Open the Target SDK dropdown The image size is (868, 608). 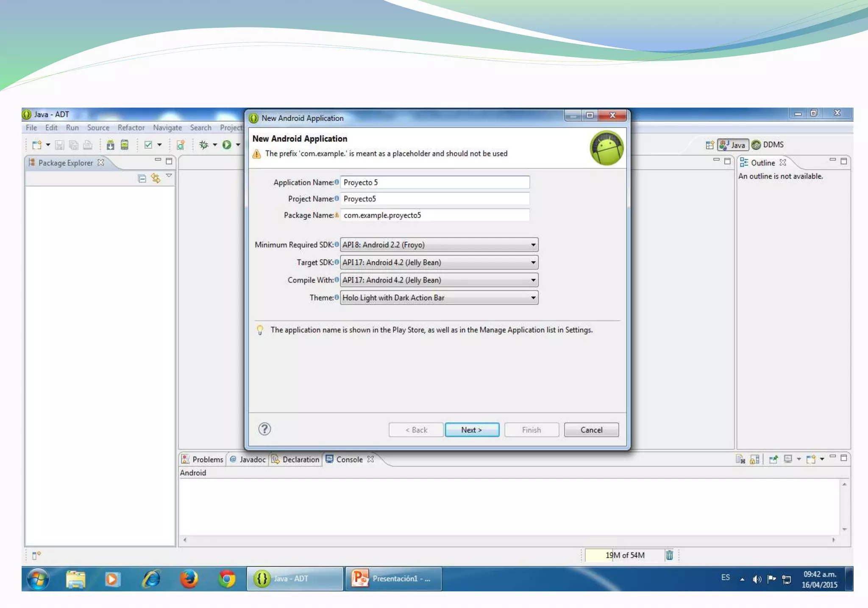click(x=439, y=262)
